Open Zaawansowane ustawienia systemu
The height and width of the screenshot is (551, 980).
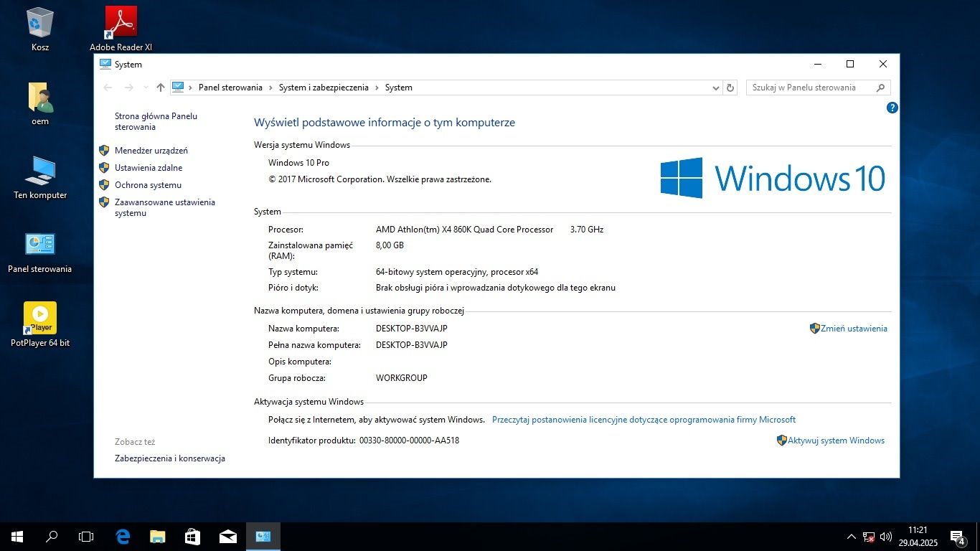pyautogui.click(x=165, y=207)
